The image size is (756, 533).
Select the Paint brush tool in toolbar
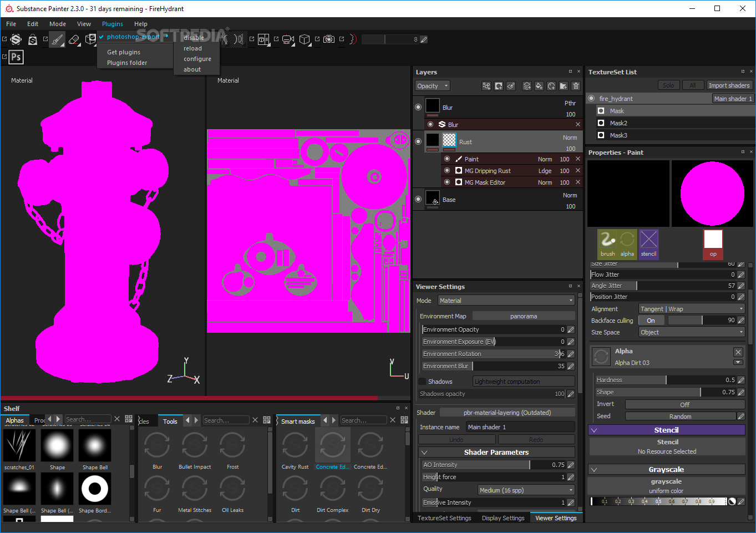click(57, 39)
